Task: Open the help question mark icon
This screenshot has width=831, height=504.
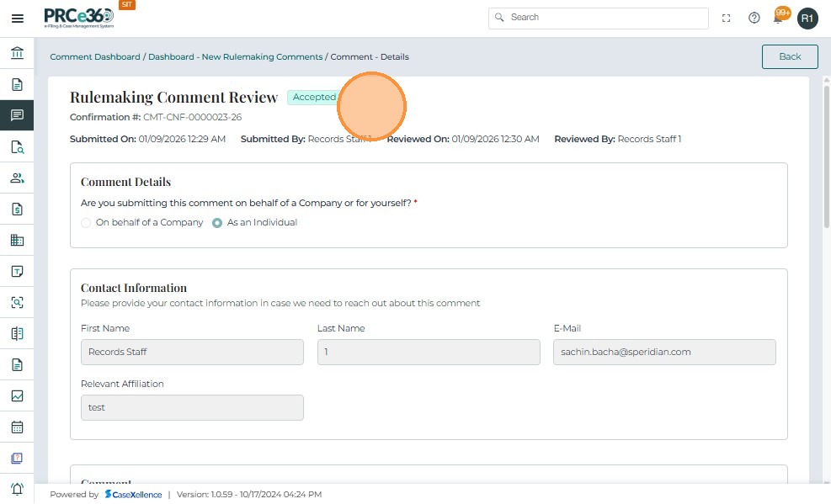Action: point(754,19)
